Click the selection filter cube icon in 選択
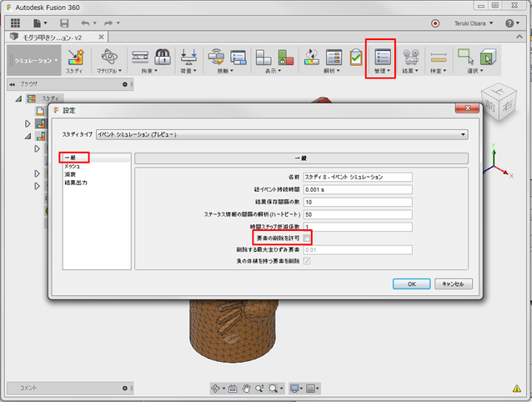This screenshot has height=402, width=532. (x=488, y=57)
